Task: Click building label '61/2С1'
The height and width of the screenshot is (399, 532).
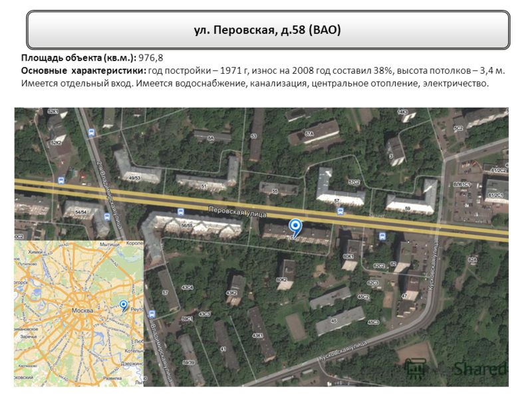Action: [495, 196]
